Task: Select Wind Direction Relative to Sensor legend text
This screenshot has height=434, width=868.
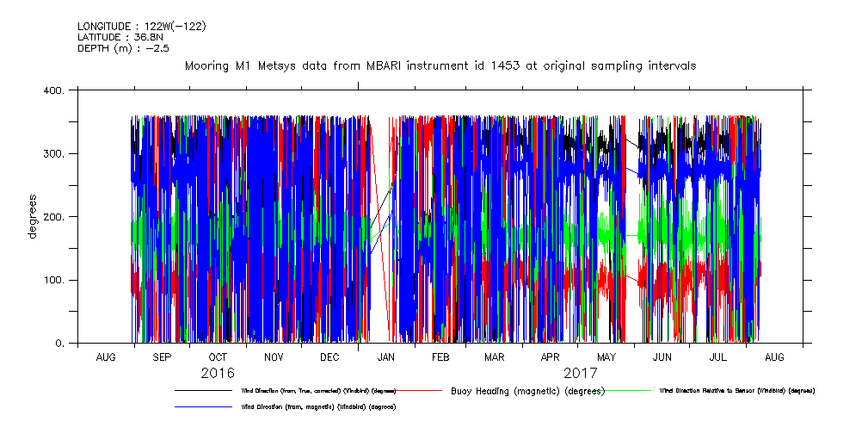Action: tap(736, 391)
